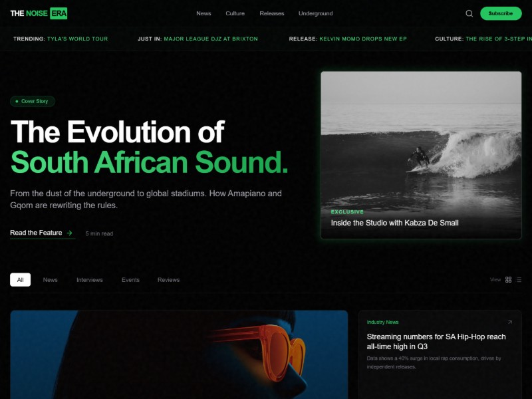Viewport: 532px width, 399px height.
Task: Filter articles by Reviews
Action: (x=169, y=279)
